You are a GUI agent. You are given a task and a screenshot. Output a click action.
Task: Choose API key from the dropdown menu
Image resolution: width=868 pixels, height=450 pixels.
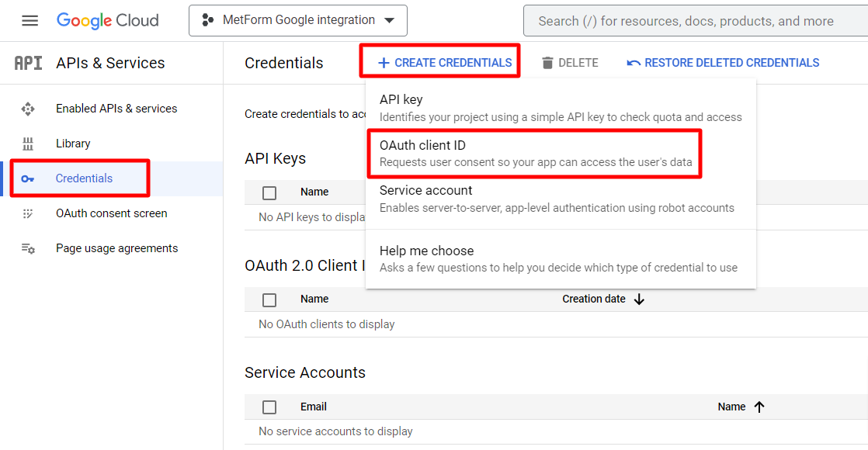click(x=561, y=108)
